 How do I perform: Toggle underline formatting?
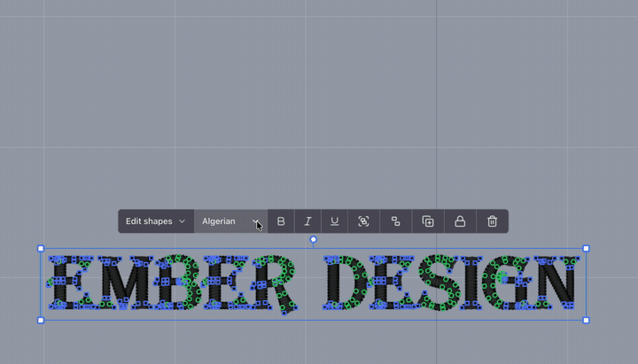[334, 221]
